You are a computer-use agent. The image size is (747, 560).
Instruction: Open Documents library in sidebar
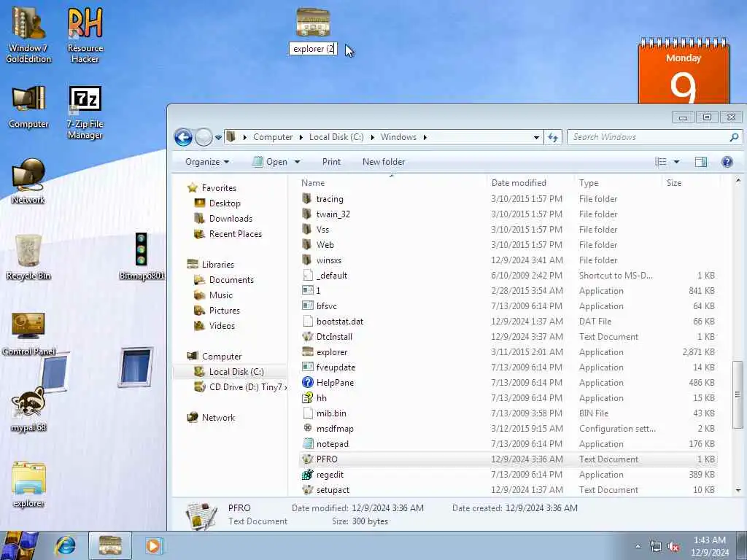tap(224, 279)
